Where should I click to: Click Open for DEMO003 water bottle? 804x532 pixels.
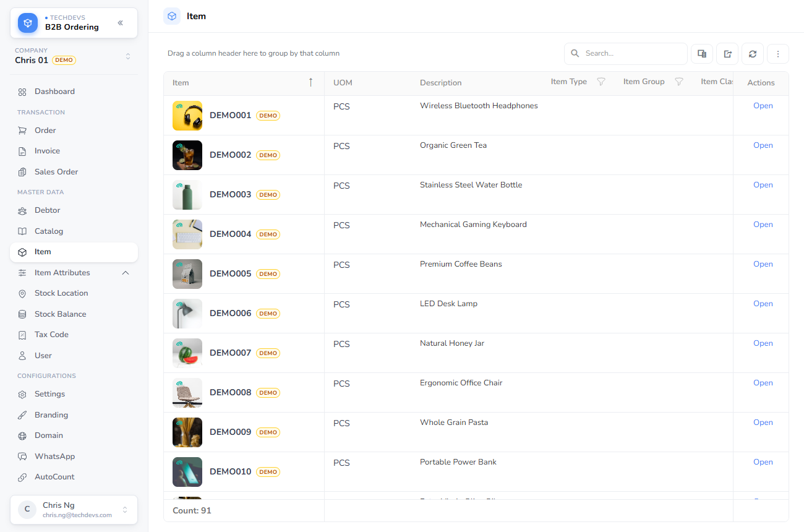coord(763,185)
